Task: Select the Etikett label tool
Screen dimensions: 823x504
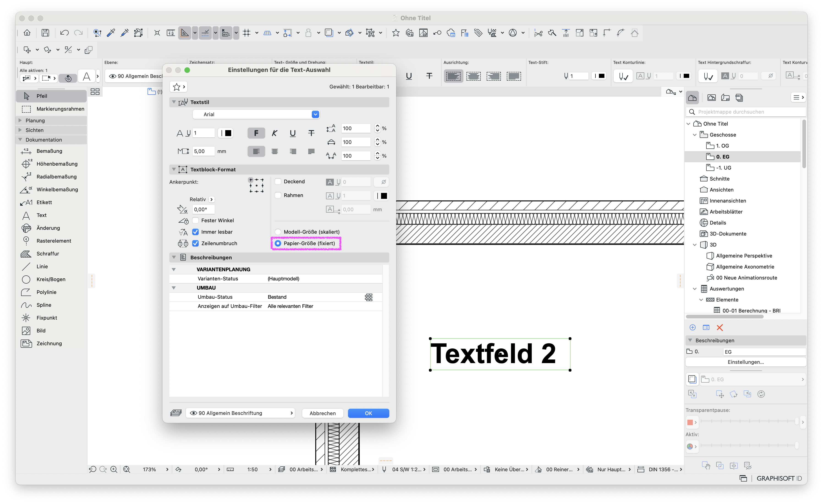Action: tap(51, 202)
